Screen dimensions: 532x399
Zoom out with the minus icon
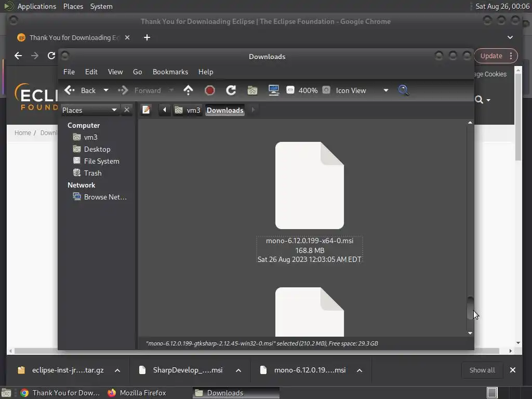pyautogui.click(x=290, y=90)
